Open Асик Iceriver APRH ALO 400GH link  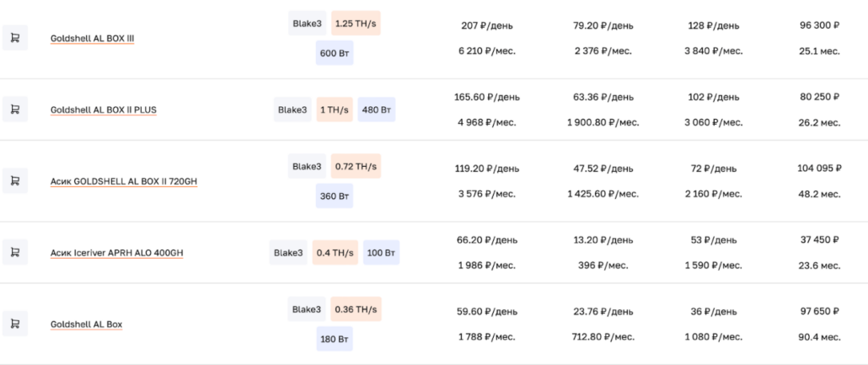pos(116,253)
